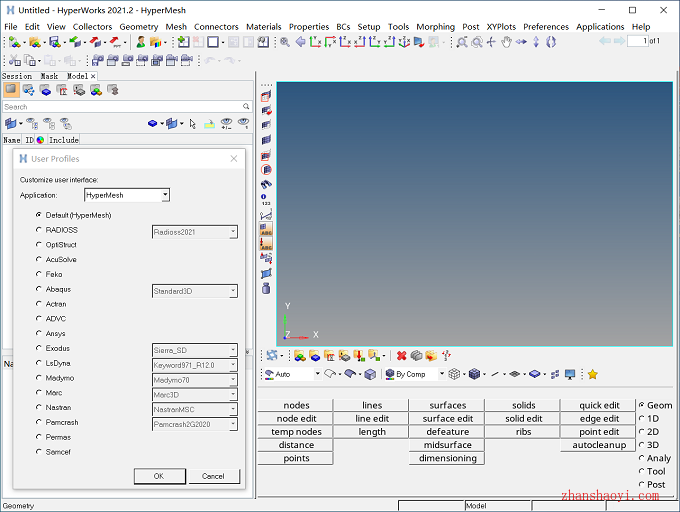Click the Isolate Only eye icon

pos(244,124)
